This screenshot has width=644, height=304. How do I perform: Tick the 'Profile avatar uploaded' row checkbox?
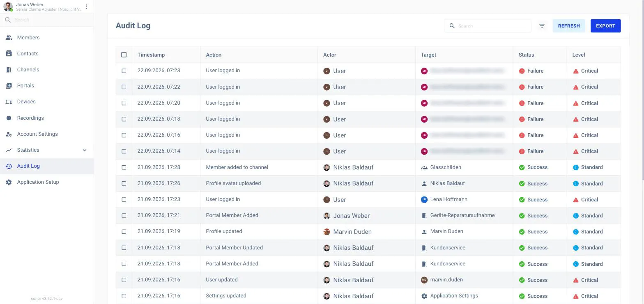124,183
